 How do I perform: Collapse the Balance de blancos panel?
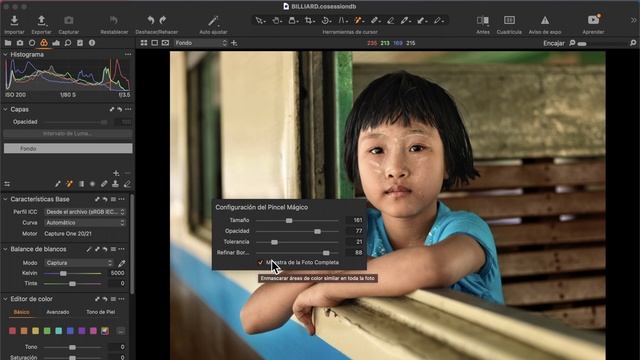pyautogui.click(x=6, y=249)
